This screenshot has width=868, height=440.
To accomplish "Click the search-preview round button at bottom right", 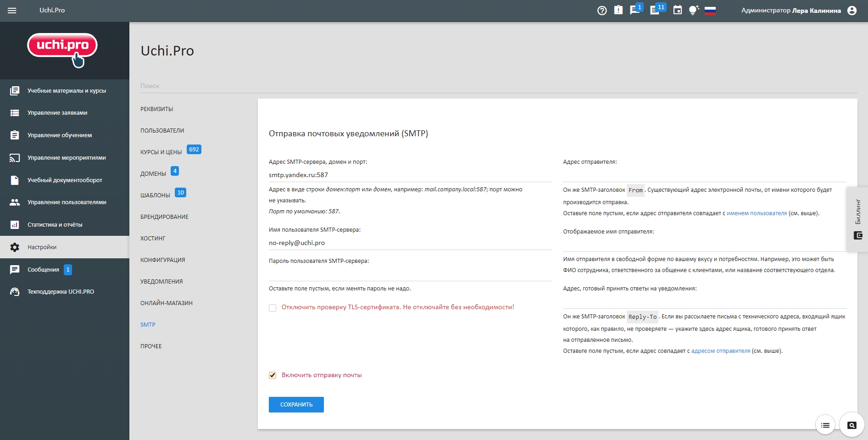I will tap(852, 425).
